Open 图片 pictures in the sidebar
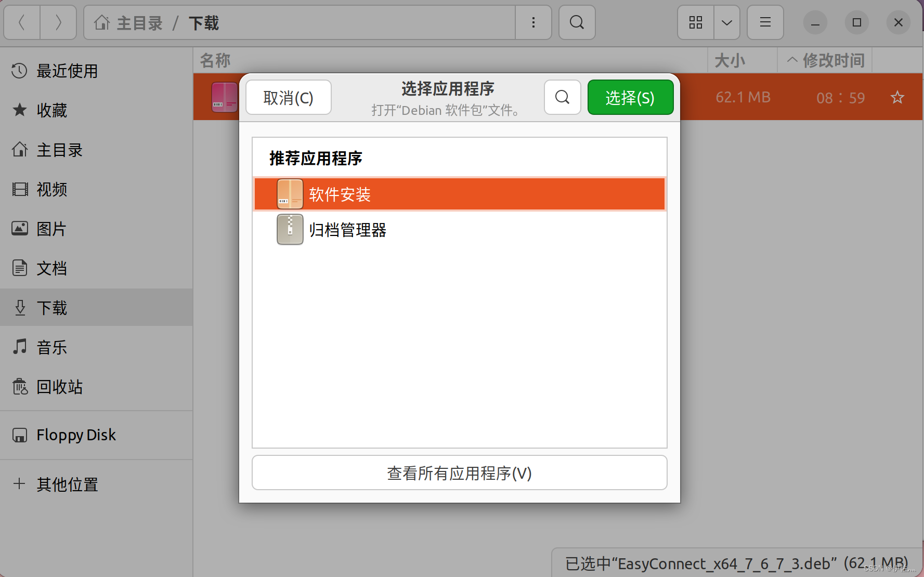 pos(97,229)
